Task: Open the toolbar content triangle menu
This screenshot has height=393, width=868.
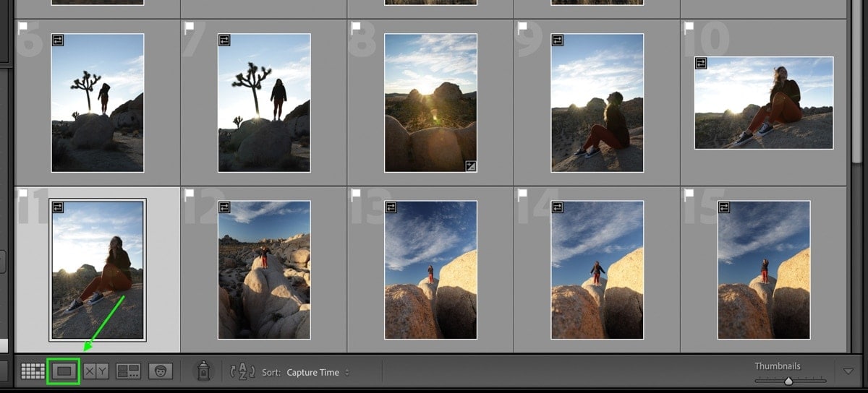Action: pos(848,371)
